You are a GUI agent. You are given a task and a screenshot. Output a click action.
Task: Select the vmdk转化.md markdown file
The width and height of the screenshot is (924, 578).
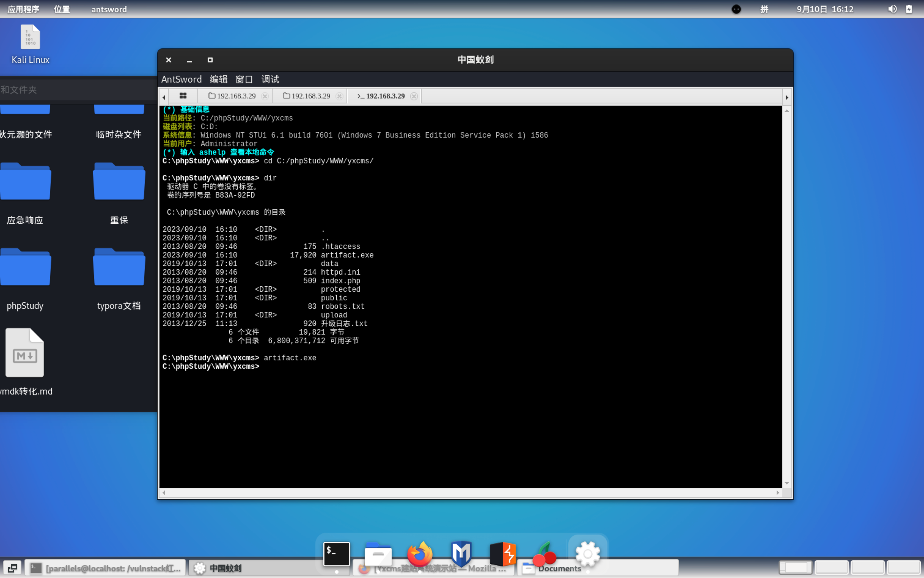click(x=25, y=362)
